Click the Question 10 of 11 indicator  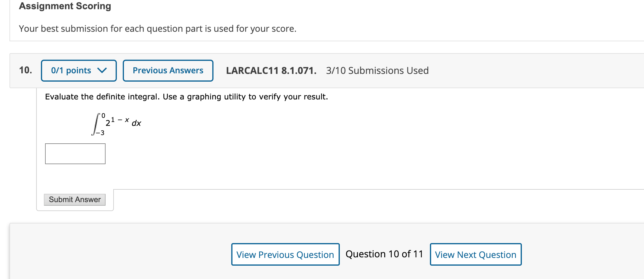tap(384, 254)
